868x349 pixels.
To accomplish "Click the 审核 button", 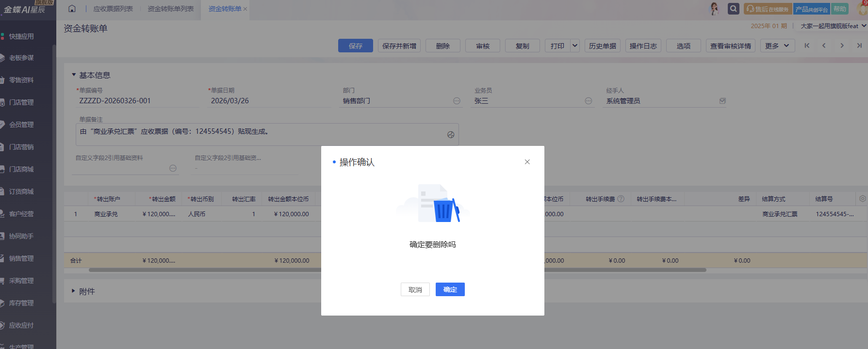I will [x=483, y=46].
